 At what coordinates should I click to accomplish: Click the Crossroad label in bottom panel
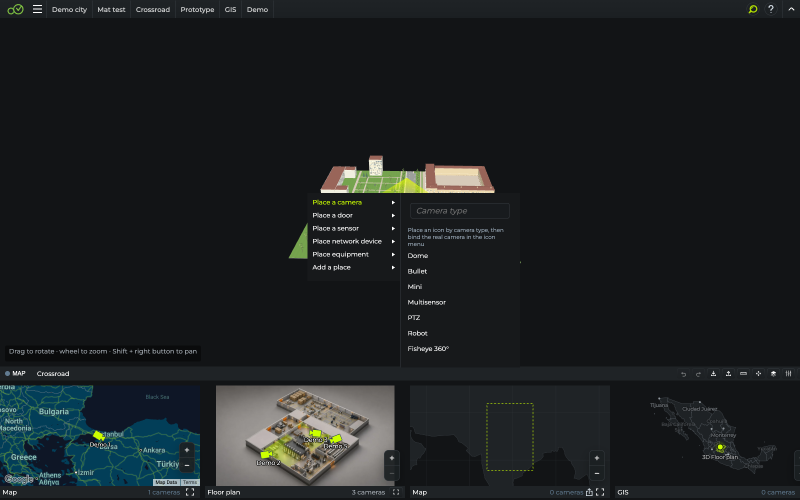53,373
